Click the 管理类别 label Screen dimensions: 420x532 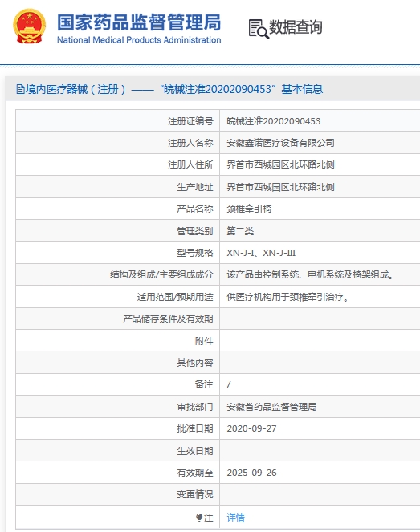(195, 231)
